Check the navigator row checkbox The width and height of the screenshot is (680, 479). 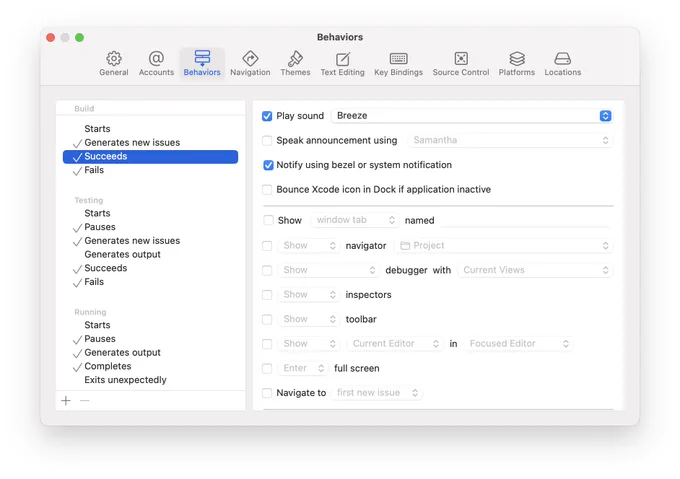click(267, 246)
